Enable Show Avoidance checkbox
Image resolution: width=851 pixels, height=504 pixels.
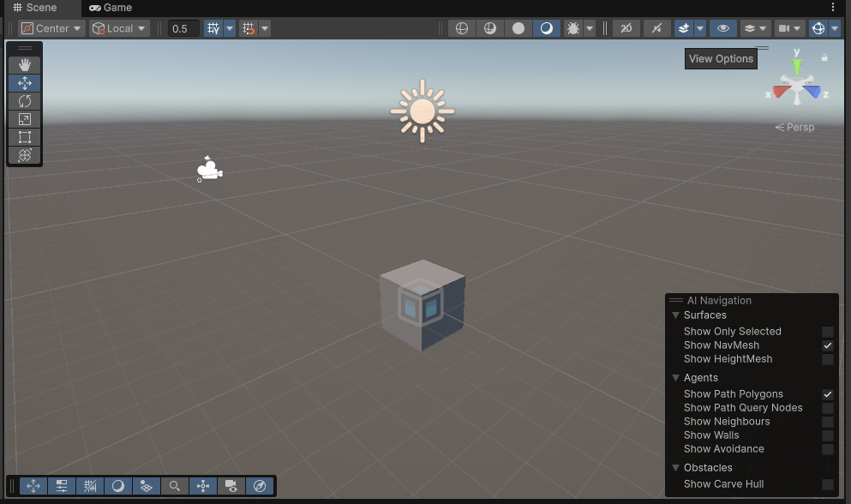(x=828, y=449)
